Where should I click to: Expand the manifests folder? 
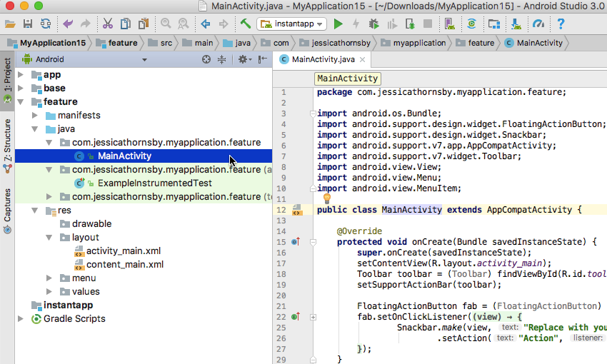coord(35,116)
